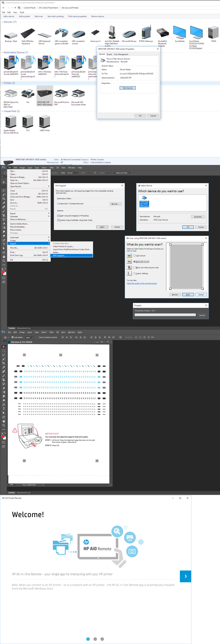The image size is (220, 644).
Task: Pick Type tool in the IMG.bmp Photoshop window
Action: (4, 409)
